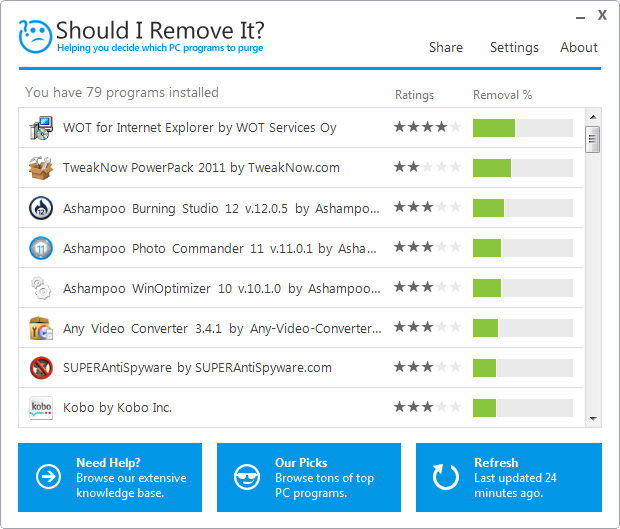Refresh the installed programs list

(509, 477)
